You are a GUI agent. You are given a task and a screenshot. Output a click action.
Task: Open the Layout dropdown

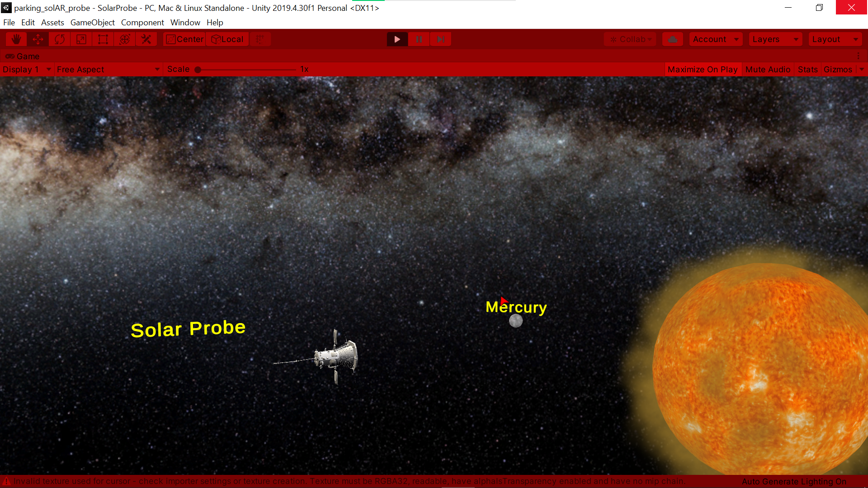[x=835, y=39]
